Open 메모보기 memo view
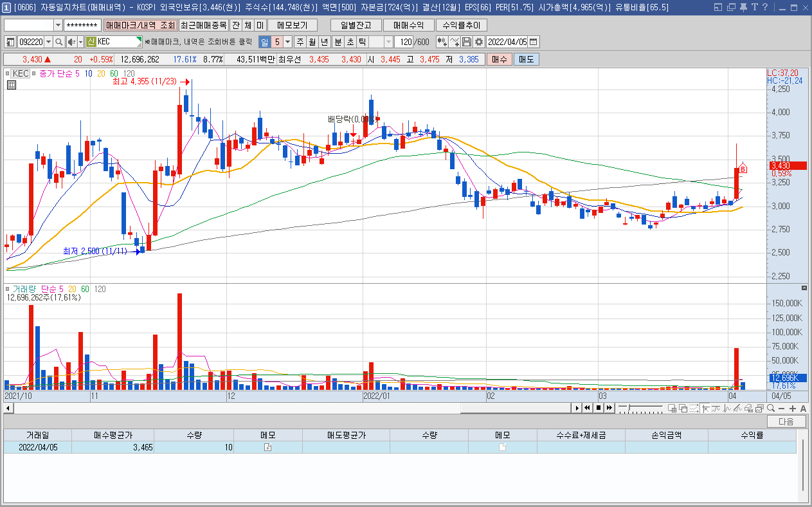This screenshot has height=507, width=812. coord(293,25)
